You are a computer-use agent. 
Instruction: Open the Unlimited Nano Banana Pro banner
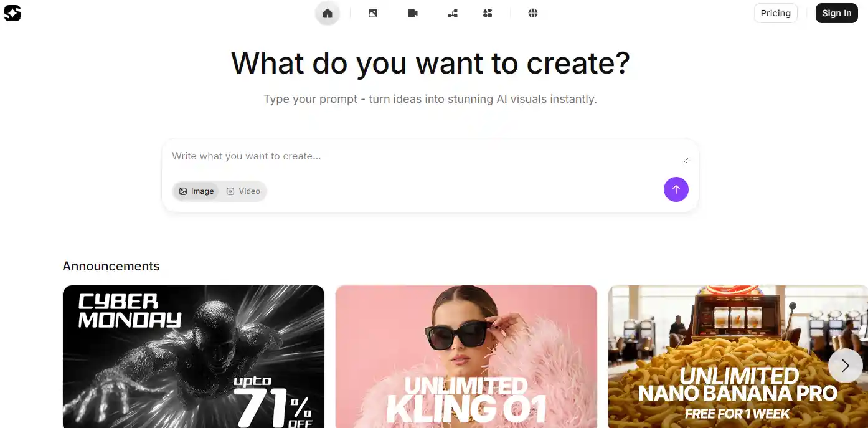tap(737, 356)
